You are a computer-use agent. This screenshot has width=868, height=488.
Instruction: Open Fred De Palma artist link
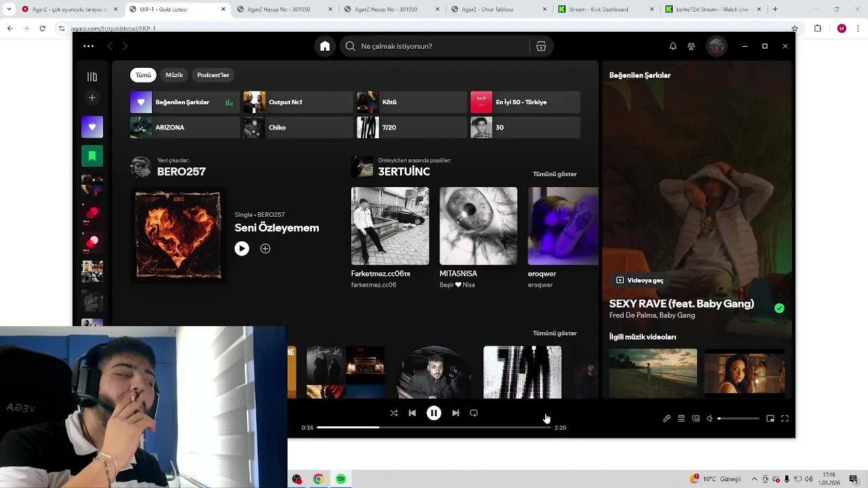tap(632, 315)
